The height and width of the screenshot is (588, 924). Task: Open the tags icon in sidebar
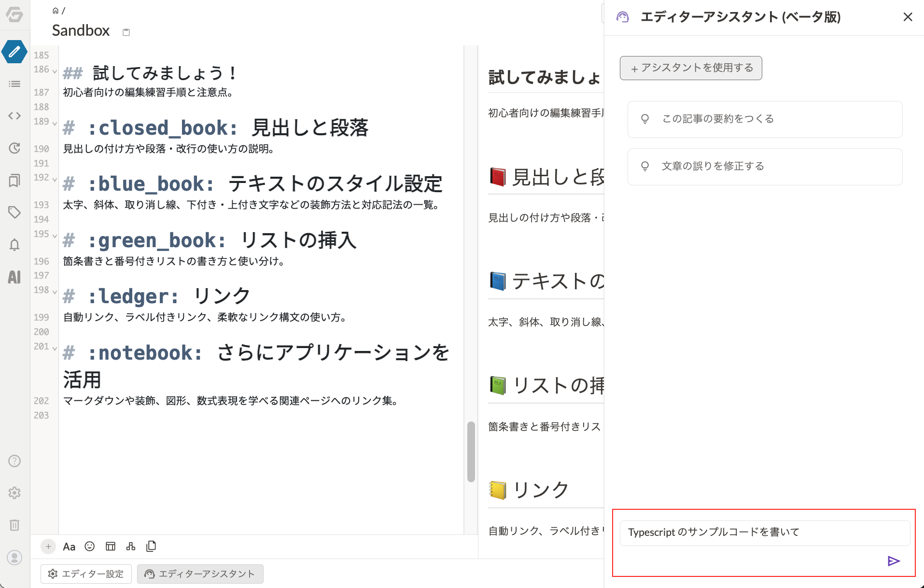(x=14, y=212)
